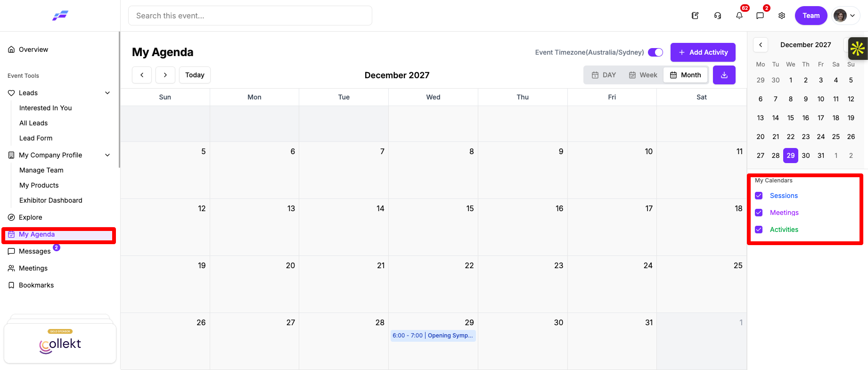The image size is (868, 370).
Task: Click the notes edit icon in header
Action: (695, 16)
